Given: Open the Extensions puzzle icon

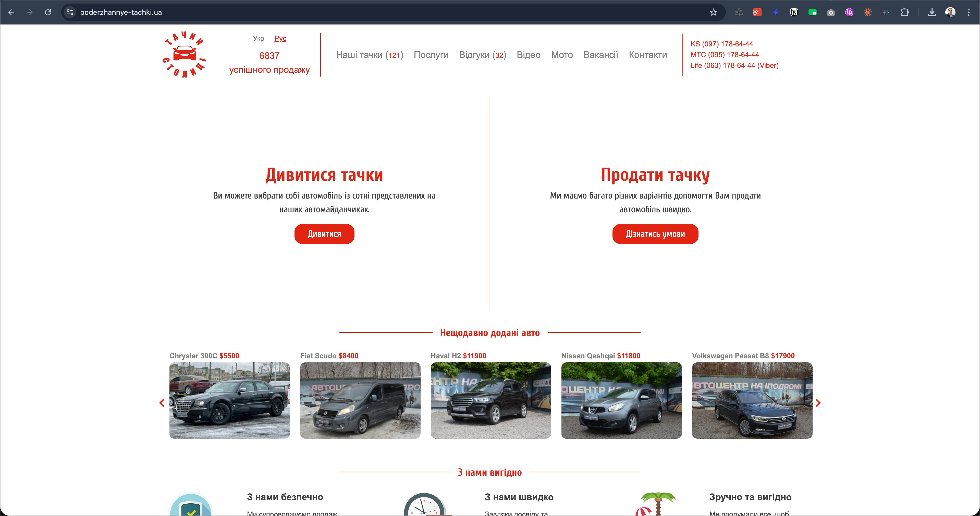Looking at the screenshot, I should click(905, 12).
